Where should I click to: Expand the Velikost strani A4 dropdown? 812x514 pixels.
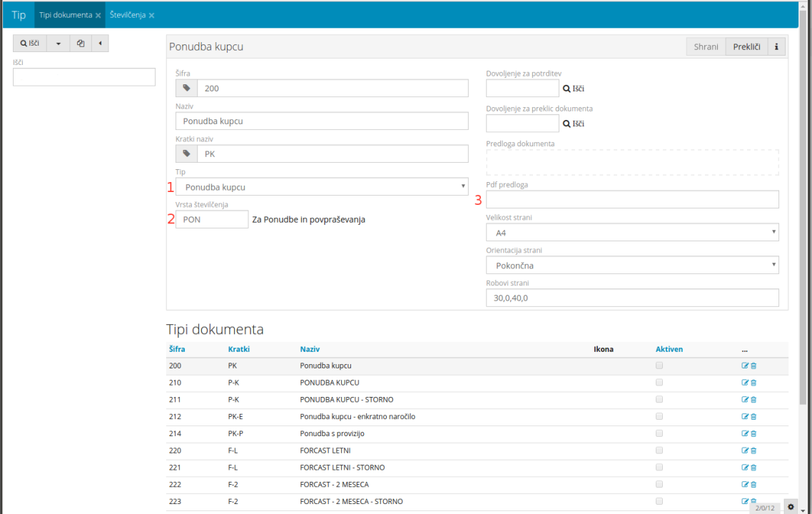632,233
